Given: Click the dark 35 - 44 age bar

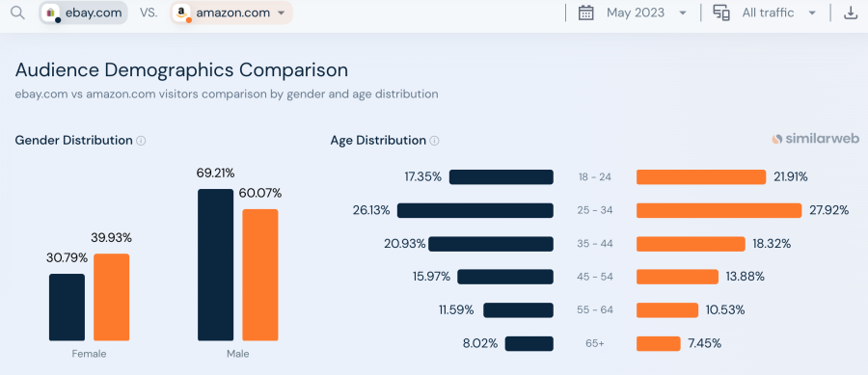Looking at the screenshot, I should point(491,244).
